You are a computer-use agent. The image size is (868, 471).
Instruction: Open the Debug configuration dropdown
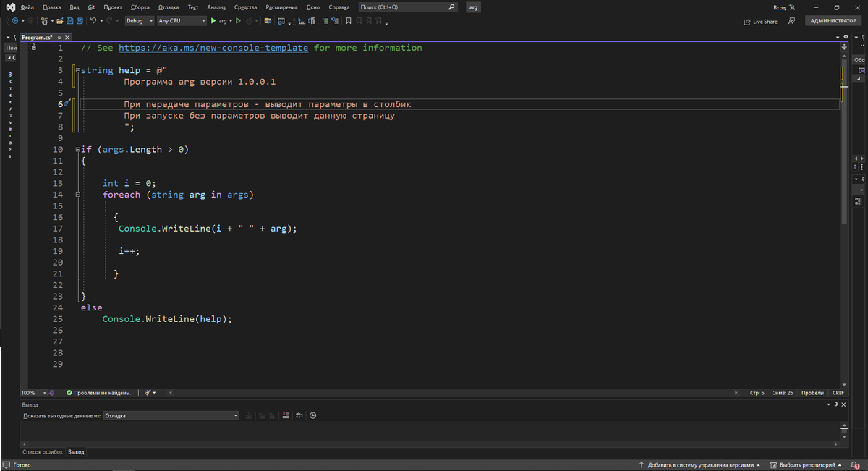tap(140, 21)
